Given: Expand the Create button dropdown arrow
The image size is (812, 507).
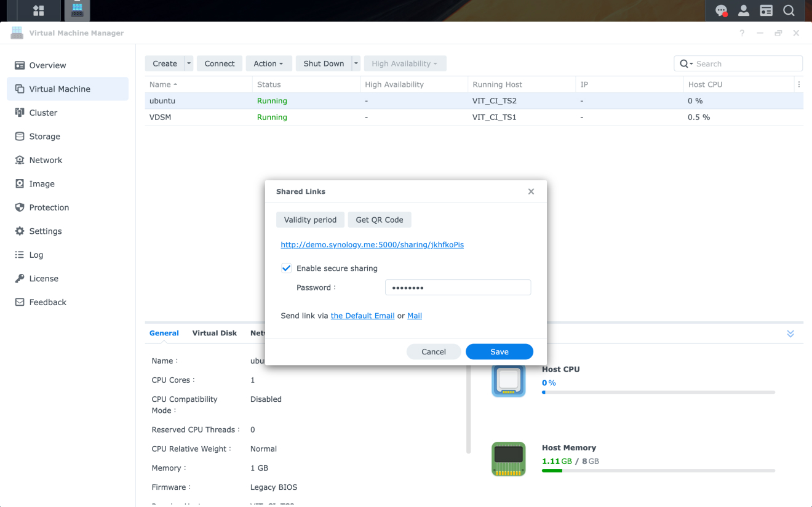Looking at the screenshot, I should click(x=189, y=63).
